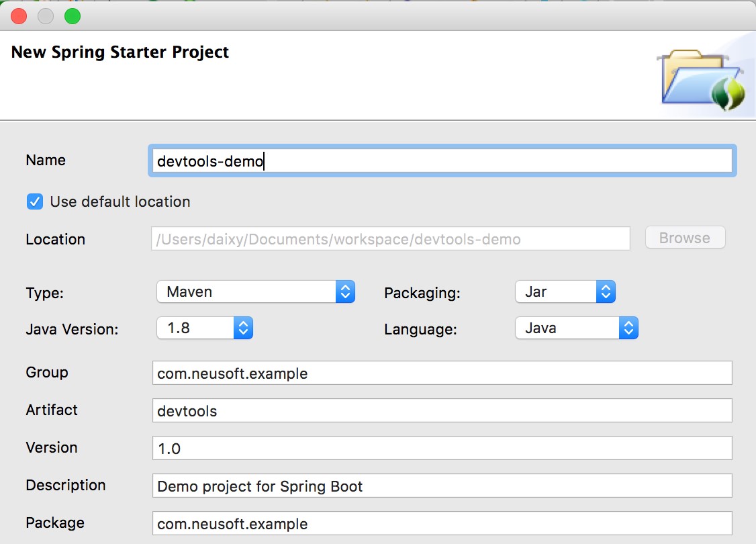Click the Packaging: label
The image size is (756, 544).
[422, 293]
